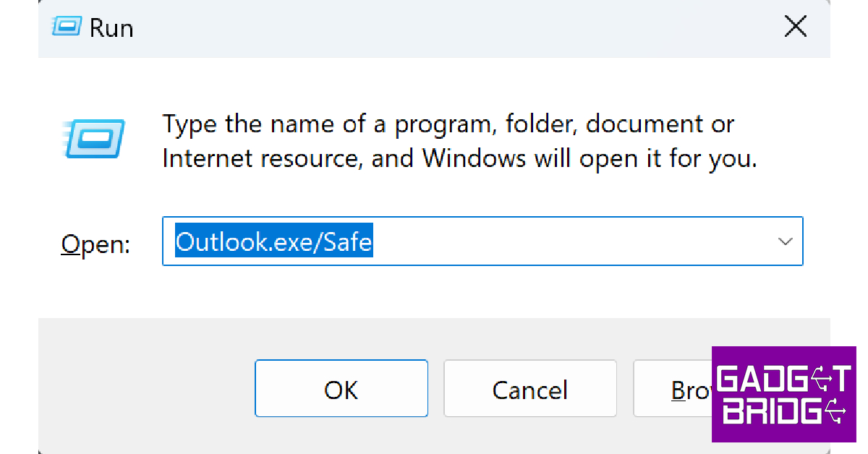Click the highlighted Outlook.exe/Safe text
The width and height of the screenshot is (868, 454).
(x=274, y=241)
